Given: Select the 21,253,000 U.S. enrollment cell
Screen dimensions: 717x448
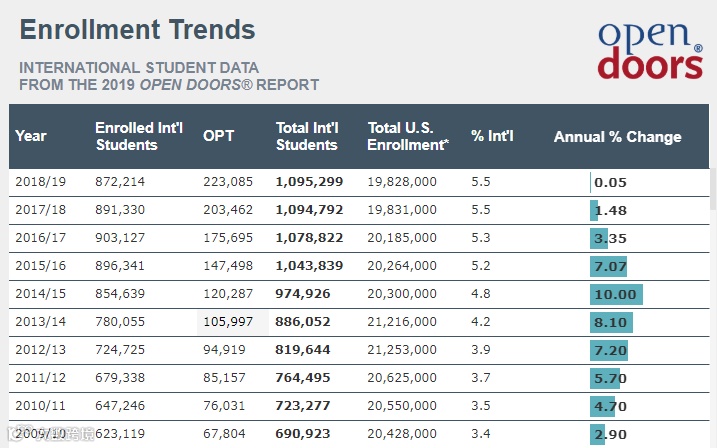Looking at the screenshot, I should 402,350.
